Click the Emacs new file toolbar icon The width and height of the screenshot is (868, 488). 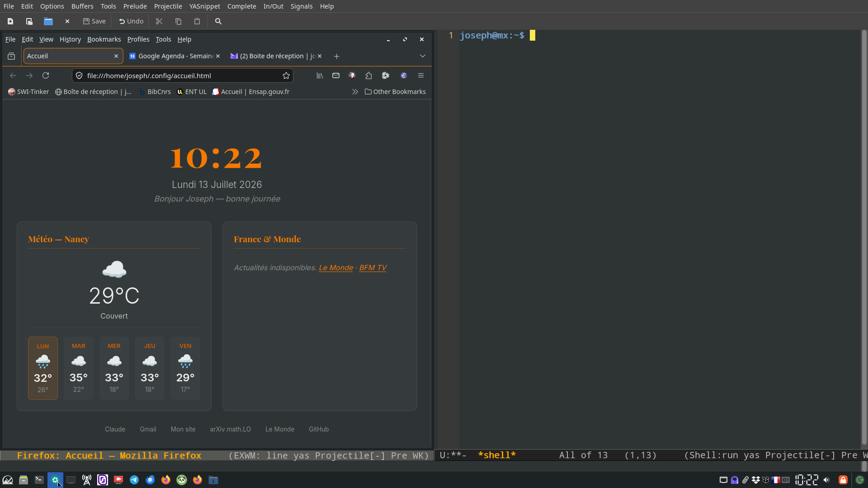pyautogui.click(x=10, y=21)
